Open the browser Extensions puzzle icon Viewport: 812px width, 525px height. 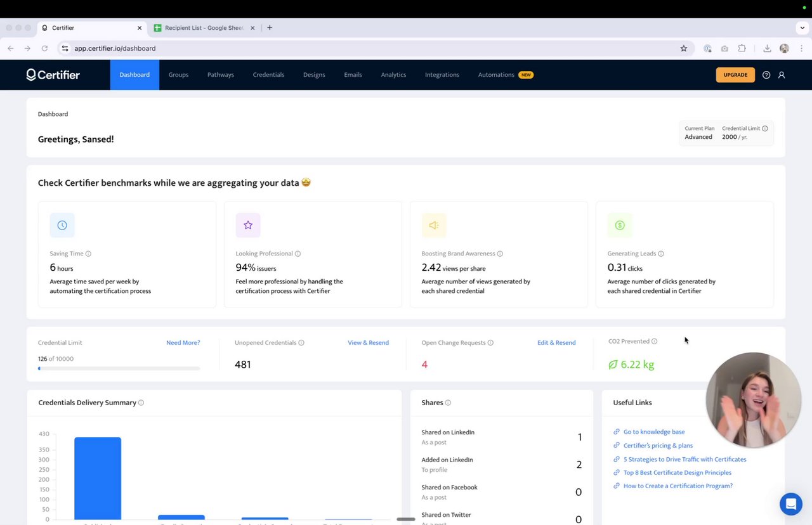tap(742, 48)
